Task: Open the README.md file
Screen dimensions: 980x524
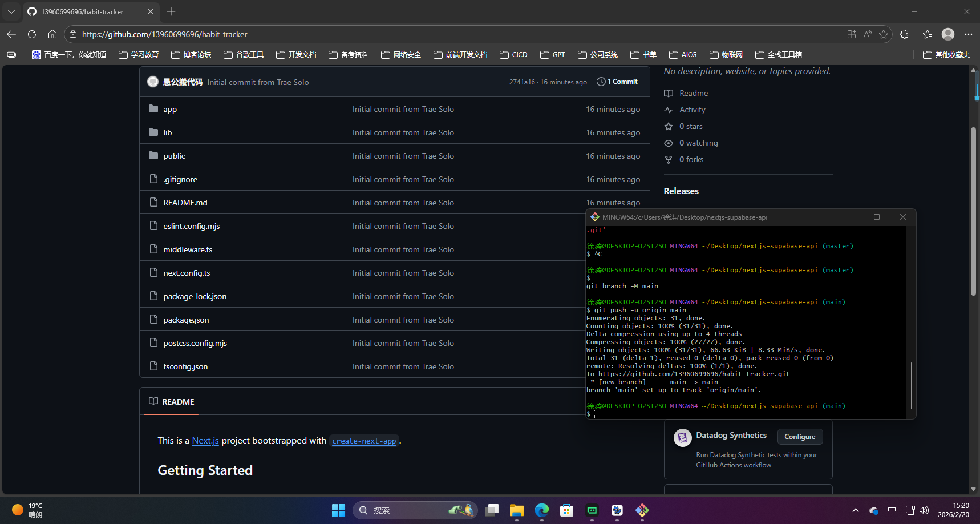Action: [x=185, y=203]
